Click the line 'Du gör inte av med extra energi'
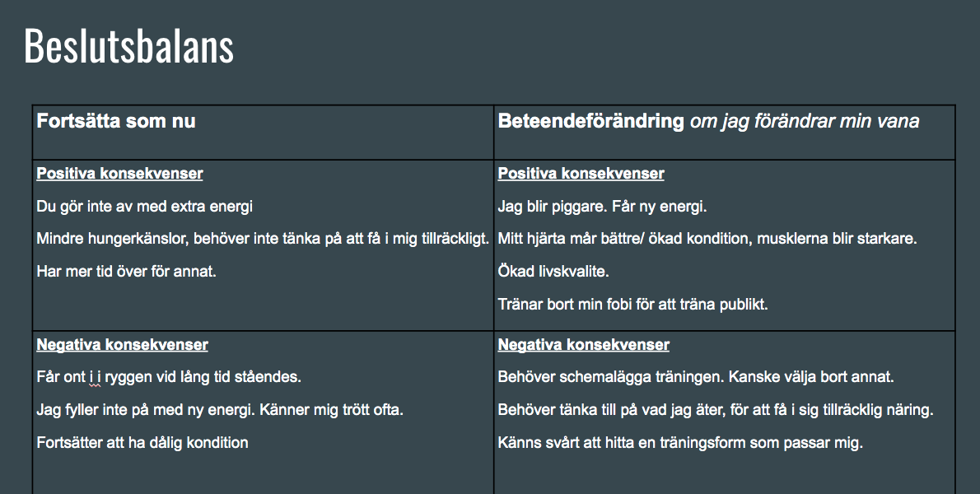Screen dimensions: 980x494 click(x=145, y=207)
